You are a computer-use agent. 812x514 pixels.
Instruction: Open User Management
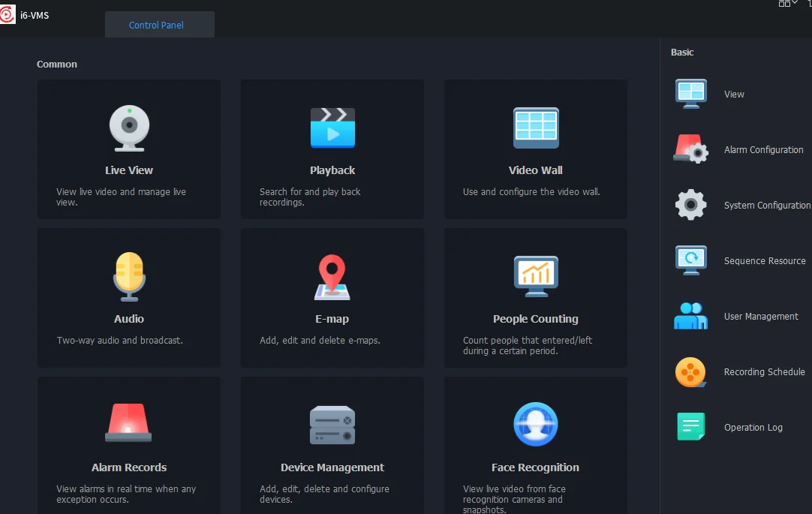coord(761,316)
